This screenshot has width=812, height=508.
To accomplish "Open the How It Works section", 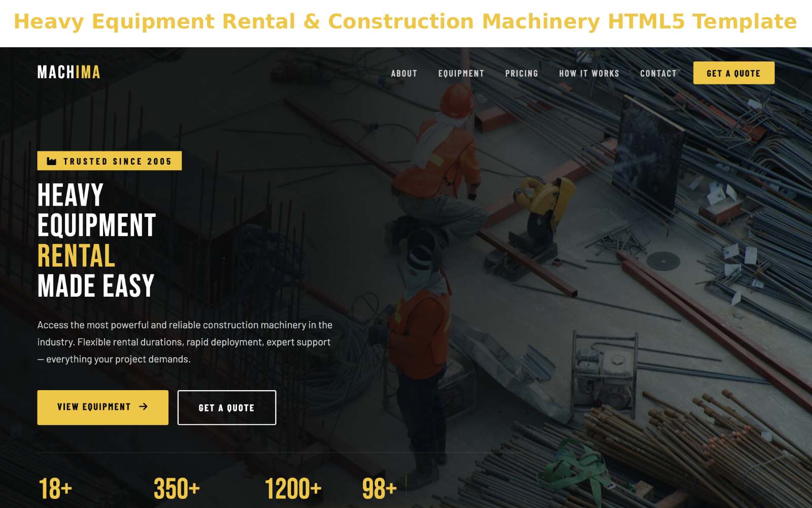I will [589, 73].
